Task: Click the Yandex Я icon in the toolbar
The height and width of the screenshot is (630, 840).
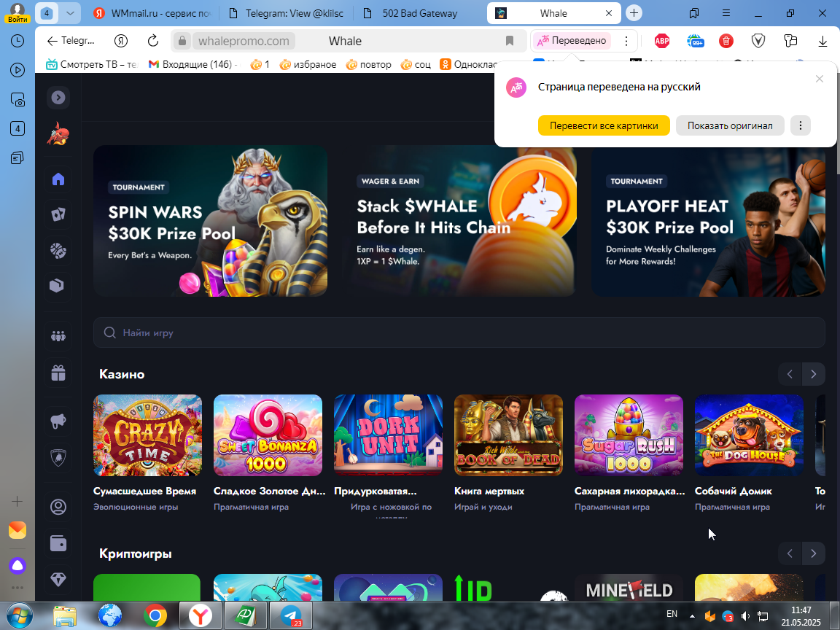Action: point(121,41)
